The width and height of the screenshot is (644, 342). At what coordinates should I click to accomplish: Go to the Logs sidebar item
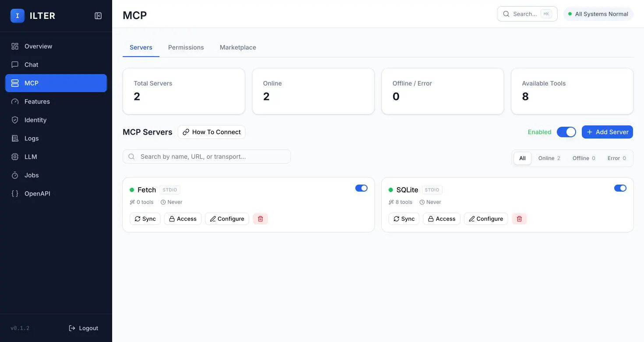click(x=56, y=138)
